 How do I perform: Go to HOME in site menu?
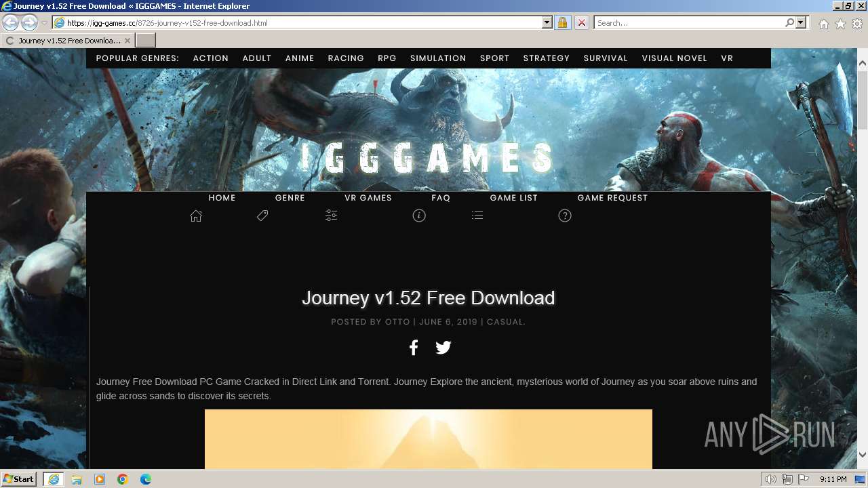coord(222,198)
